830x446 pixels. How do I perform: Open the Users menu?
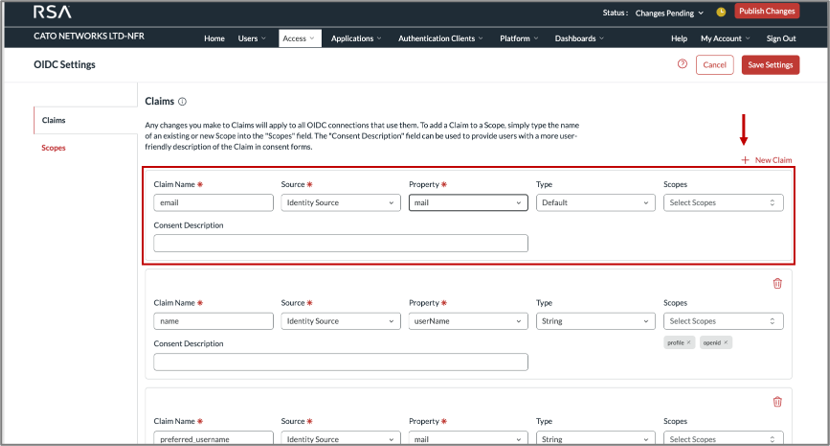point(251,39)
